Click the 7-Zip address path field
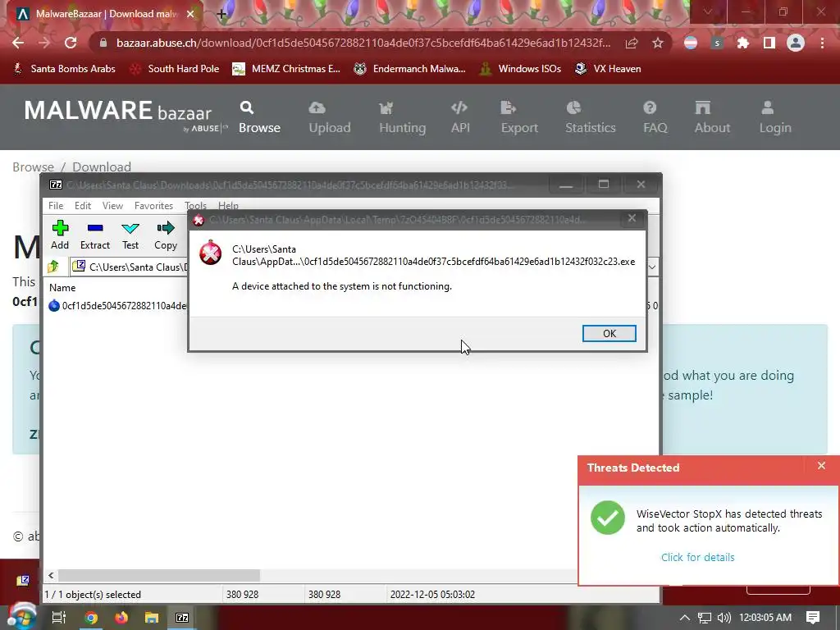 pos(130,267)
